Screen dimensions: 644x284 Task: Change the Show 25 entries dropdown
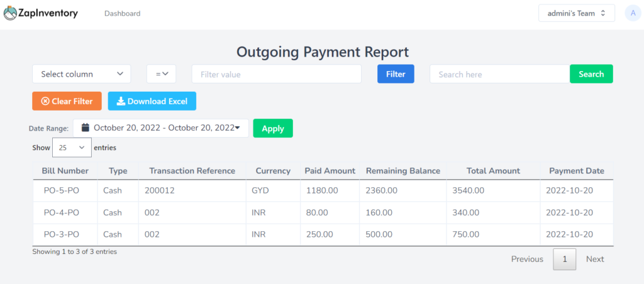coord(72,147)
